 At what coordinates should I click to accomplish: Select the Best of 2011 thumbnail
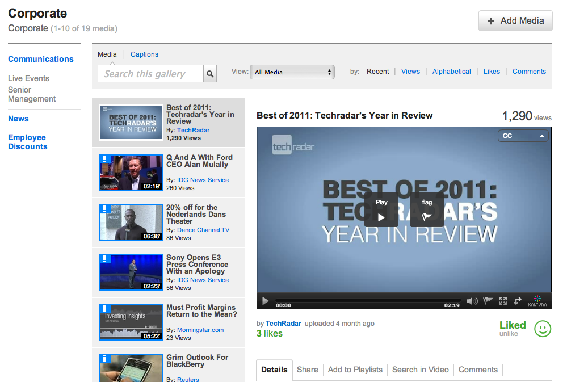(131, 123)
